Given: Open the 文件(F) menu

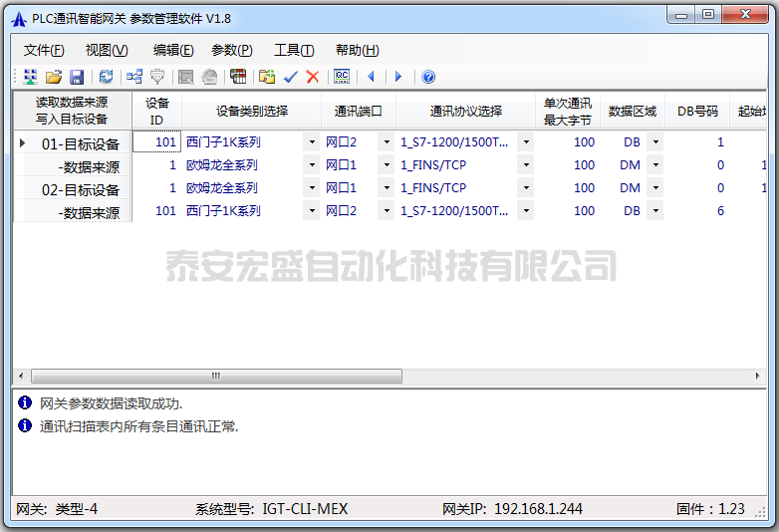Looking at the screenshot, I should [x=44, y=50].
